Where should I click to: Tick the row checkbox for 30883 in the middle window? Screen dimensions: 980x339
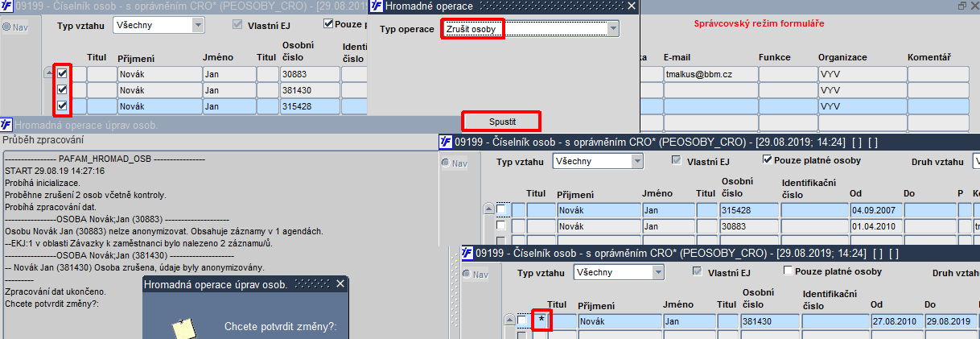coord(500,225)
